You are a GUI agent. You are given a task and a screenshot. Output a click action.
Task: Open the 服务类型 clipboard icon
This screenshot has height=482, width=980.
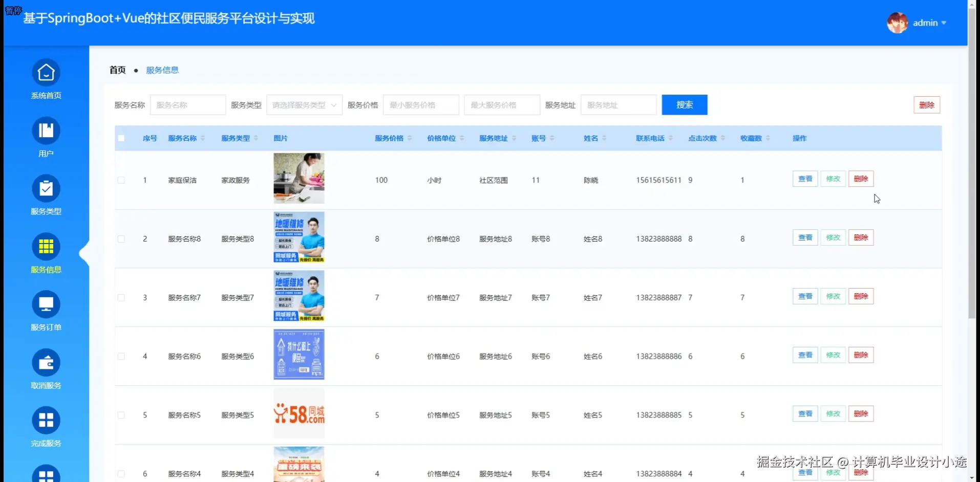click(46, 189)
